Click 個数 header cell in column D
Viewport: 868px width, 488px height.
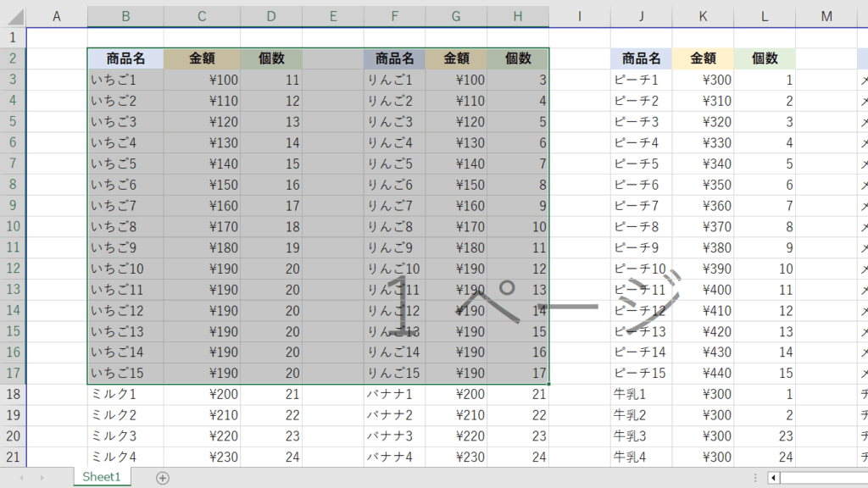[x=271, y=58]
